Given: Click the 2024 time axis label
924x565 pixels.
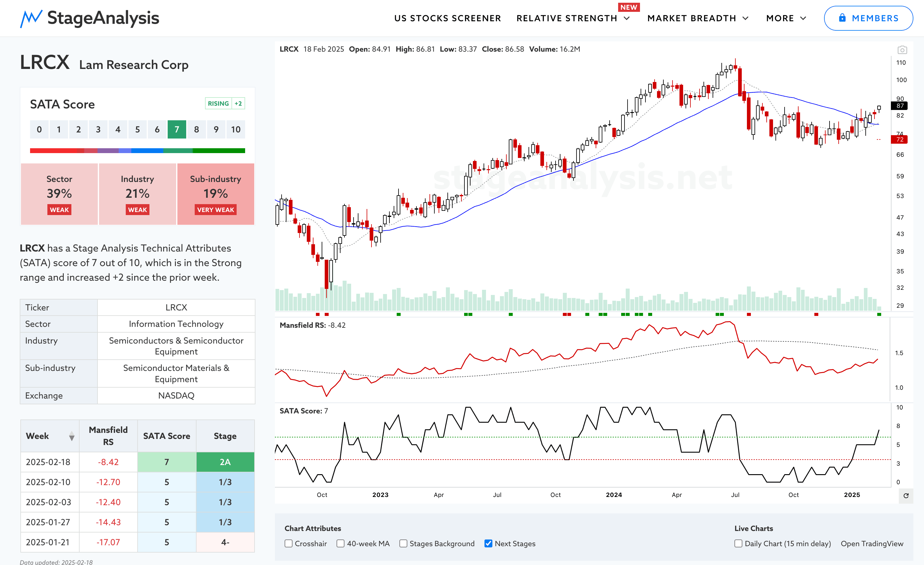Looking at the screenshot, I should click(x=614, y=495).
